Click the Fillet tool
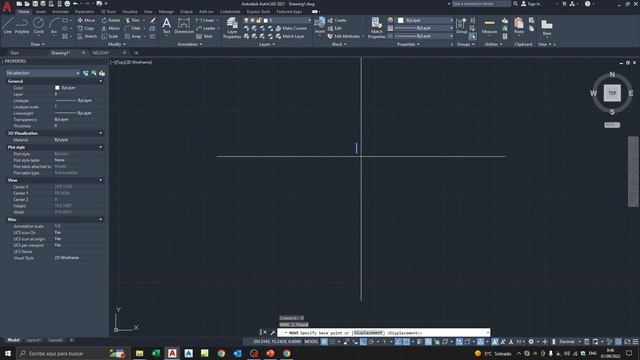Screen dimensions: 640x360 [x=133, y=28]
